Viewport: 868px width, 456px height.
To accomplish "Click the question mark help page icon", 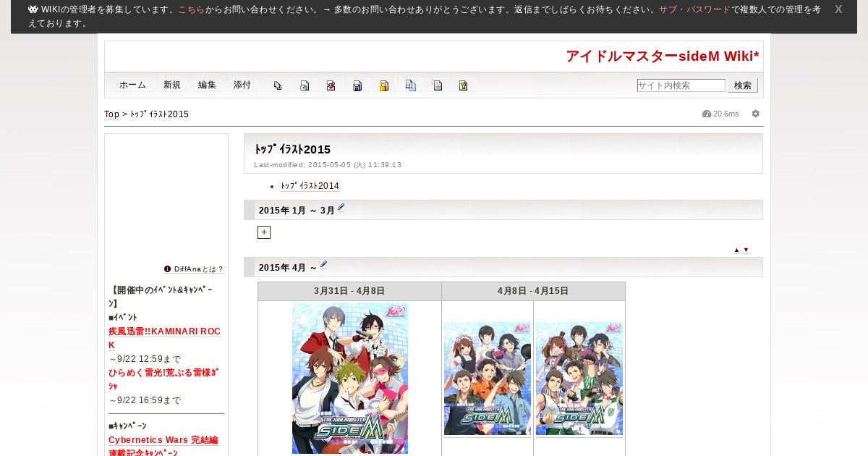I will pos(463,85).
